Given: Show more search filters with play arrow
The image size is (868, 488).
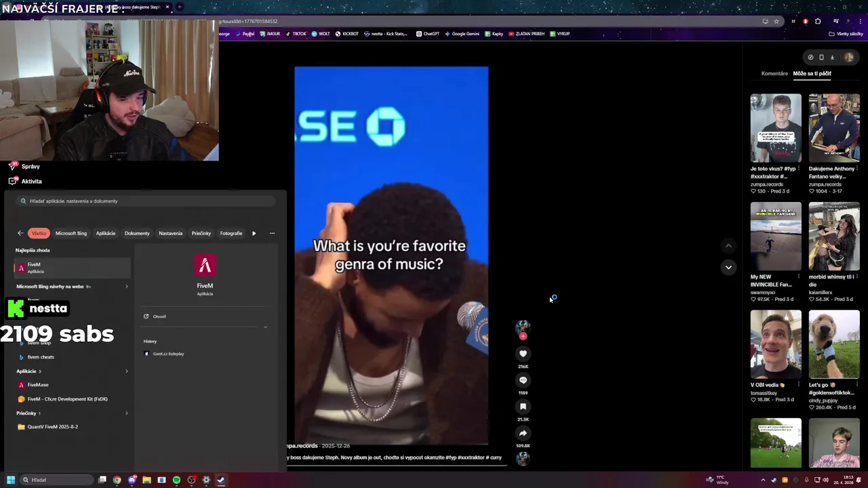Looking at the screenshot, I should pos(254,233).
